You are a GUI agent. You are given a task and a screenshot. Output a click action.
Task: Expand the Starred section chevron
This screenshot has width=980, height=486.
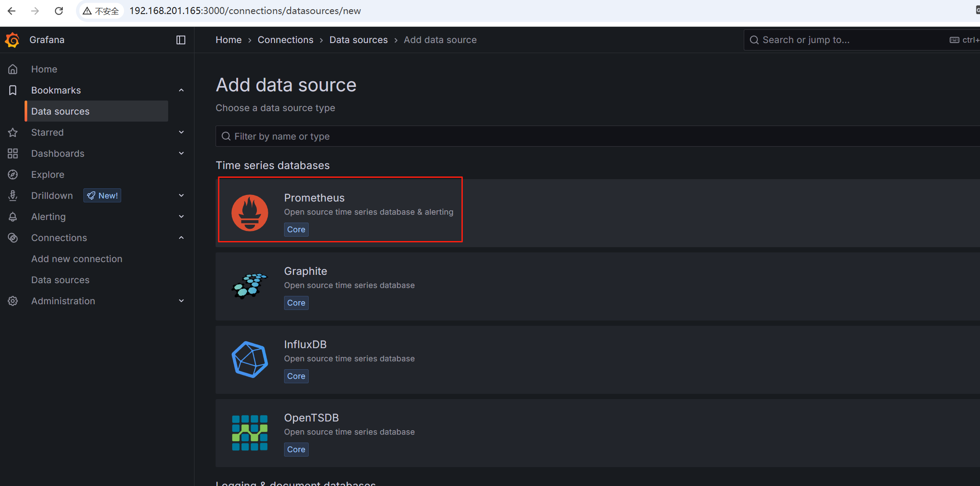pos(181,132)
